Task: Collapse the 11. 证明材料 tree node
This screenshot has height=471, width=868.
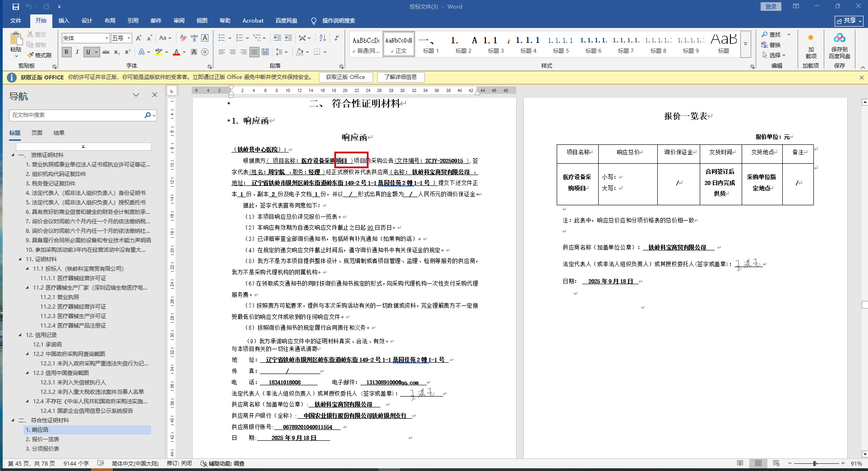Action: tap(20, 259)
